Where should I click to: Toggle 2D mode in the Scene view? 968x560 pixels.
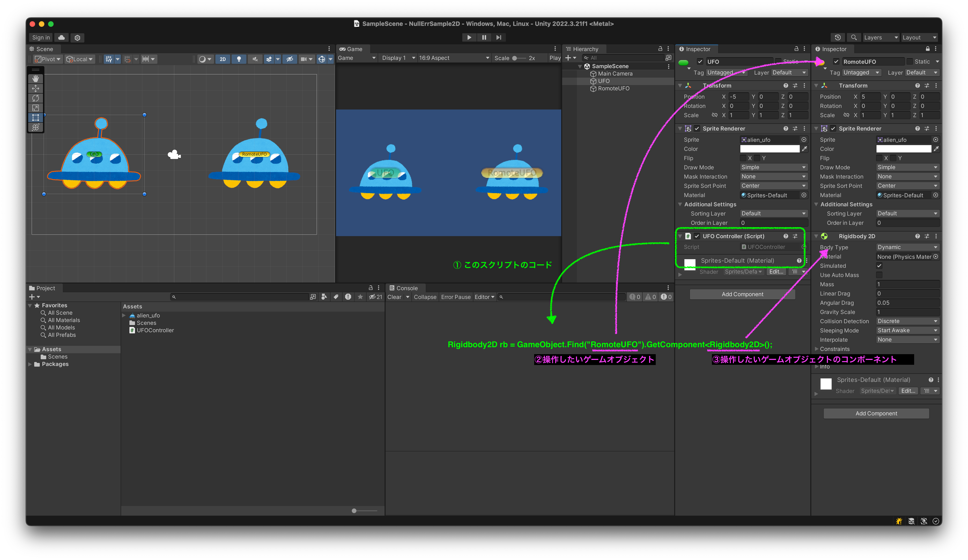coord(223,59)
